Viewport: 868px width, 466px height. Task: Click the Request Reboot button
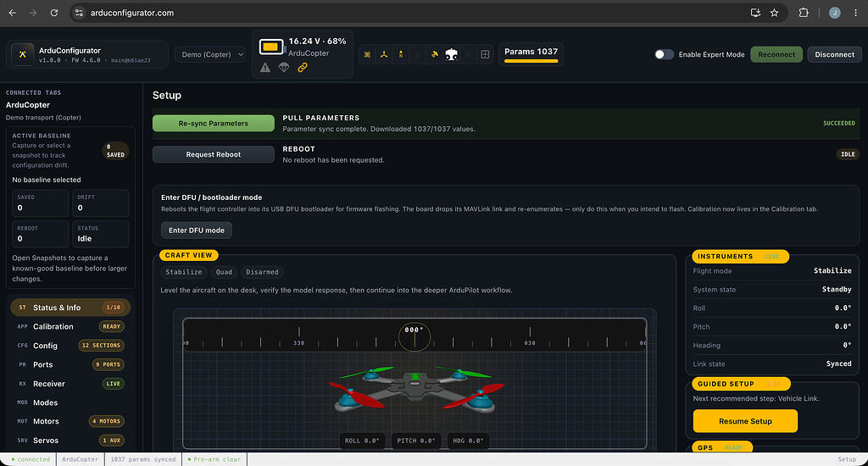(213, 154)
